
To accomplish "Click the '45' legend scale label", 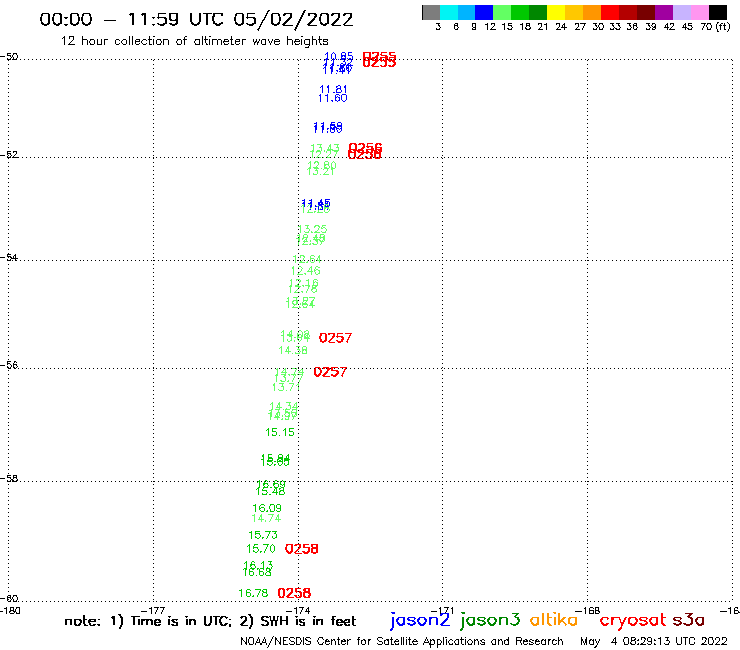I will [687, 27].
